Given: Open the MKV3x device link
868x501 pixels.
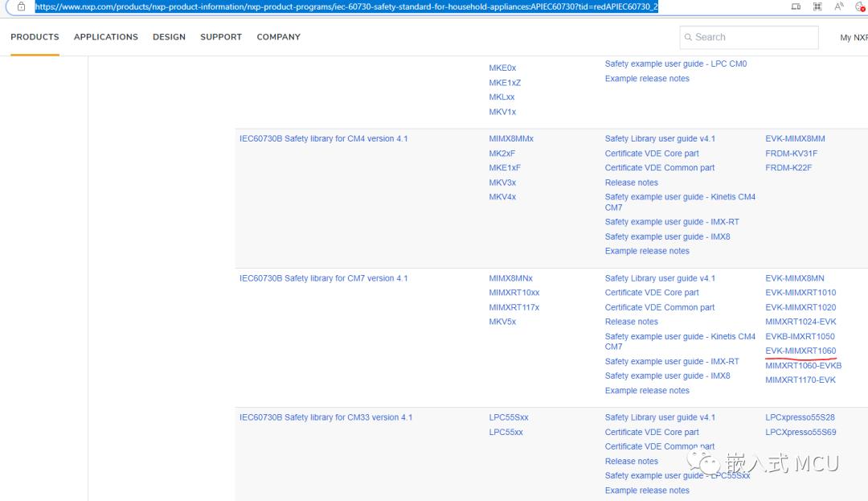Looking at the screenshot, I should [x=502, y=183].
